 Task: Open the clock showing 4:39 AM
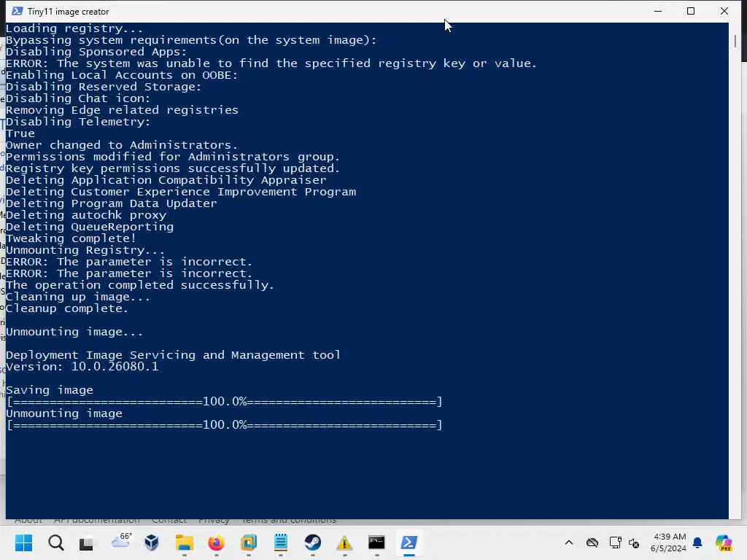tap(668, 542)
